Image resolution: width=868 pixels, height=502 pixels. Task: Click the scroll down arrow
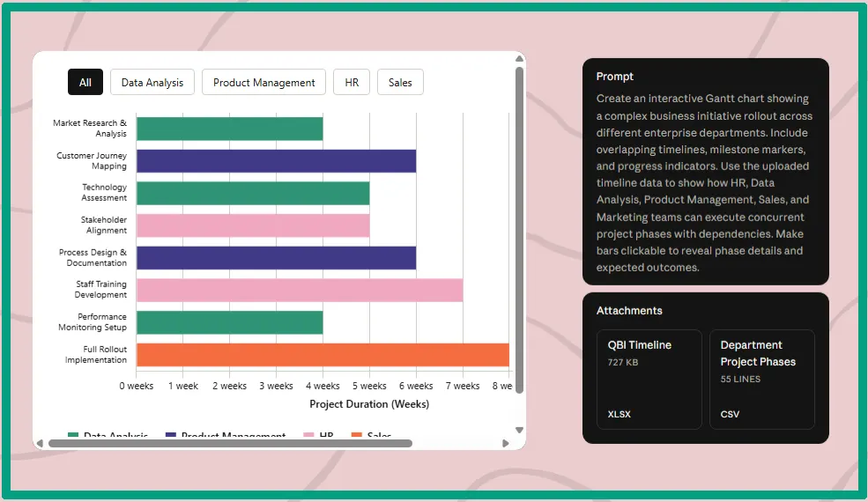[x=519, y=430]
